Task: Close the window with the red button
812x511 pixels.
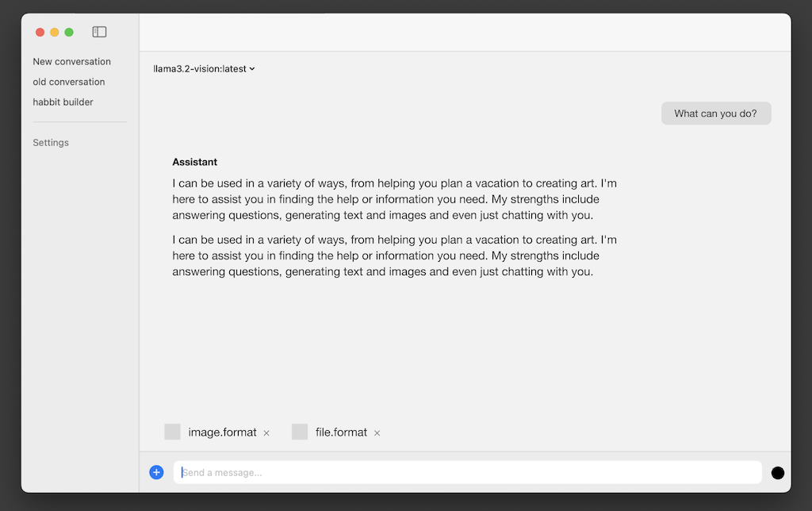Action: click(x=40, y=33)
